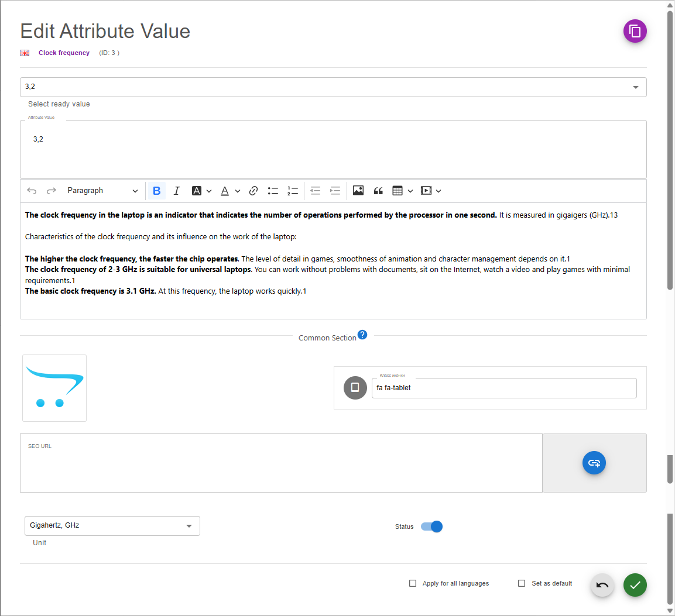Insert a link using the toolbar

click(x=253, y=191)
